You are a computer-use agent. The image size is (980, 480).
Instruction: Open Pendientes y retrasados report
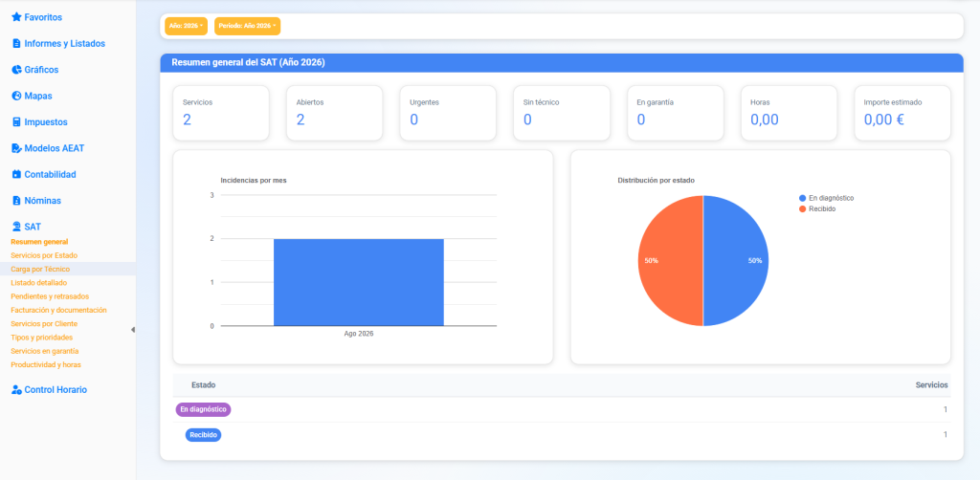pyautogui.click(x=50, y=296)
